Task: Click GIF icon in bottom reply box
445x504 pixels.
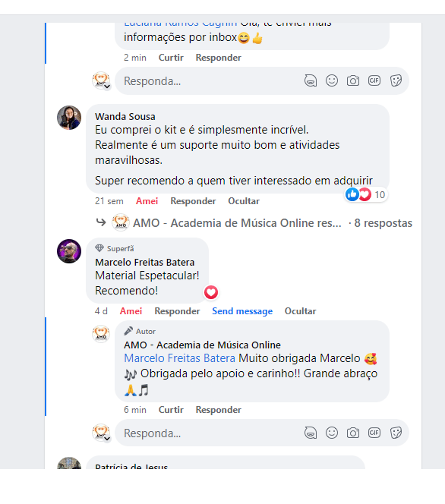Action: (374, 433)
